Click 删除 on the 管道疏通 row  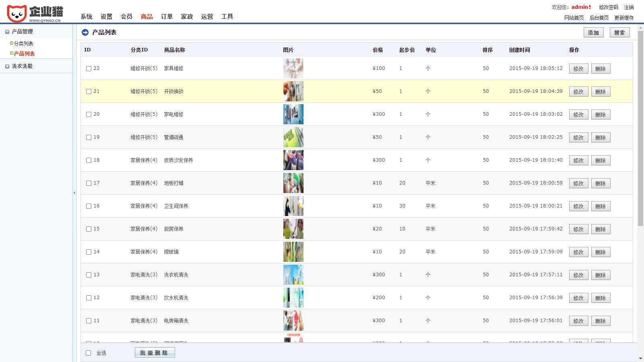coord(601,137)
